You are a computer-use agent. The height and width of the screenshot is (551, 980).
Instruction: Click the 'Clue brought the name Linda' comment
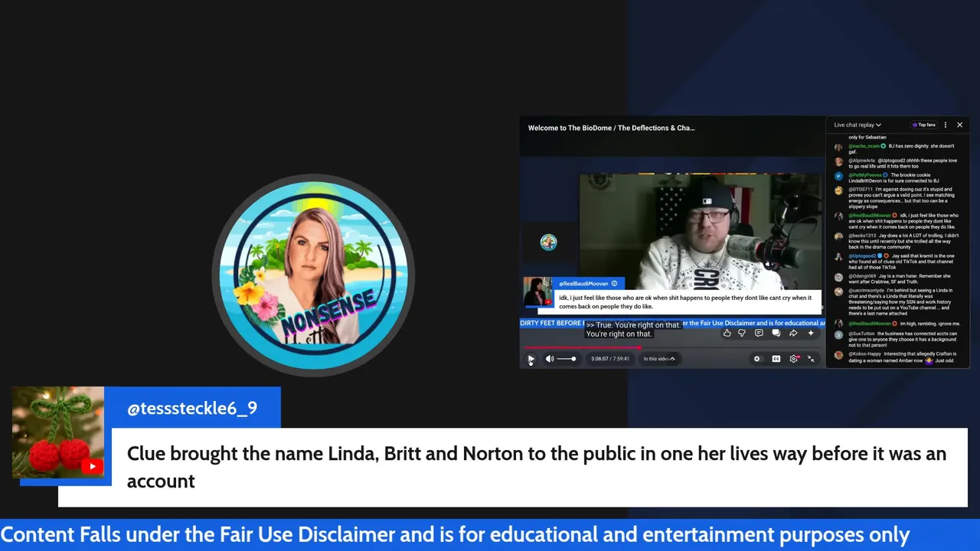click(537, 467)
